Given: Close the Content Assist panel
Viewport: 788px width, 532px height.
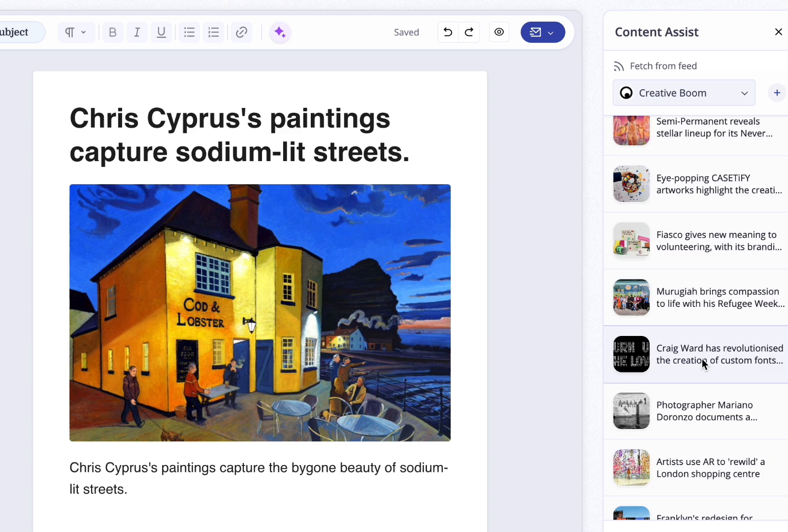Looking at the screenshot, I should coord(778,32).
